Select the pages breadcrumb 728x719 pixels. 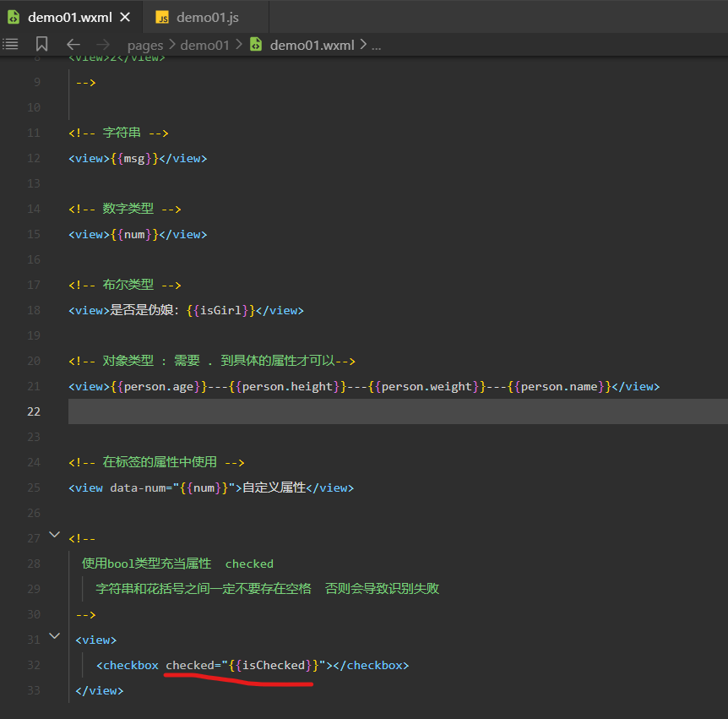pyautogui.click(x=145, y=46)
